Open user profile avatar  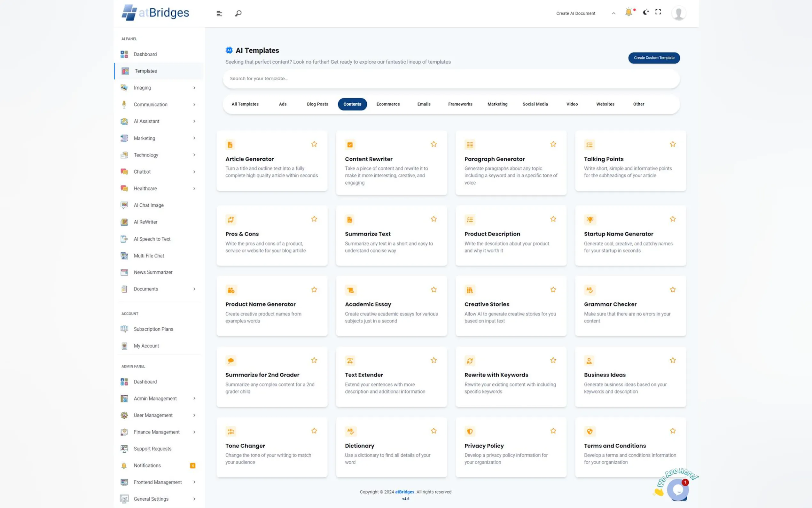click(678, 13)
